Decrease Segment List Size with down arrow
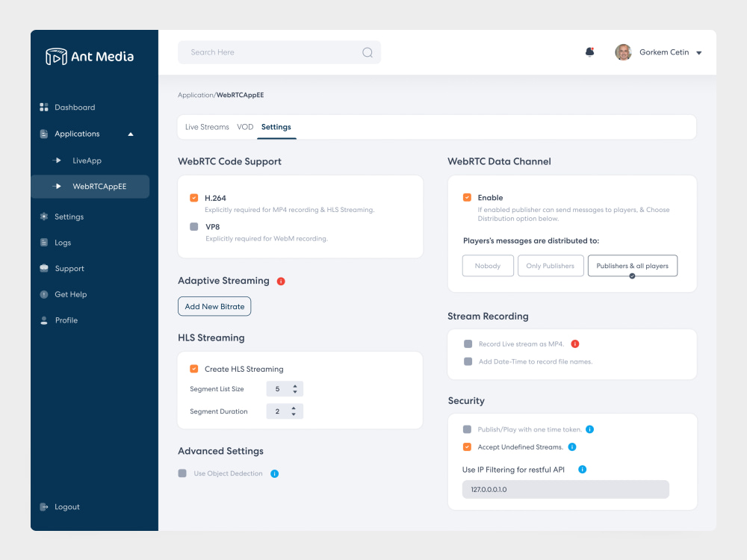Screen dimensions: 747x560 point(295,392)
